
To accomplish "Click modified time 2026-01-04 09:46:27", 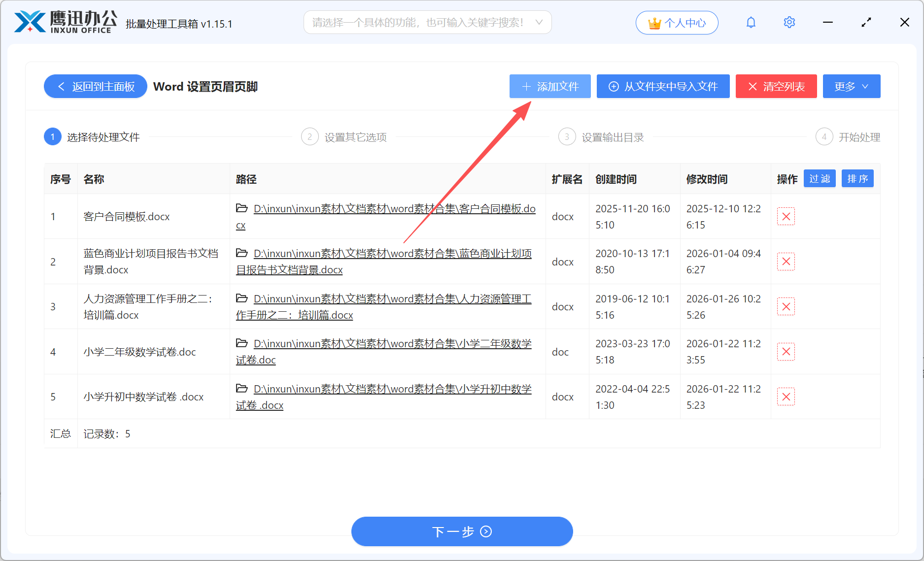I will pyautogui.click(x=723, y=262).
